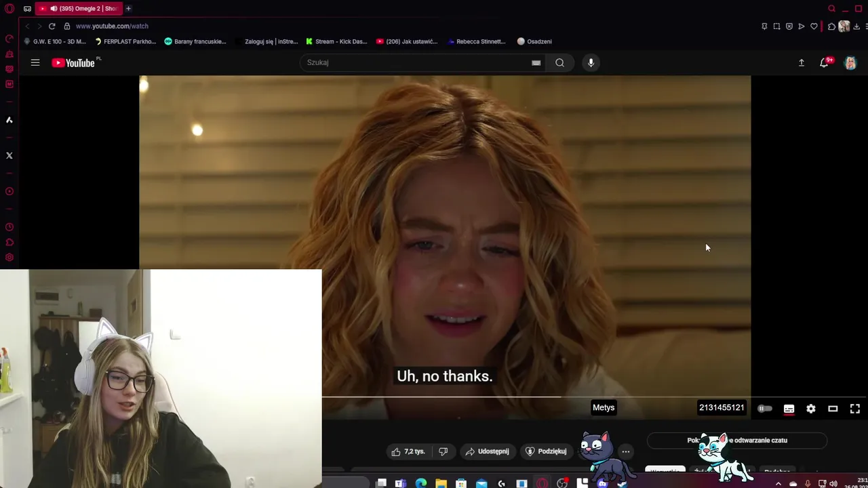Open Osadzeni bookmark
The image size is (868, 488).
click(x=534, y=41)
